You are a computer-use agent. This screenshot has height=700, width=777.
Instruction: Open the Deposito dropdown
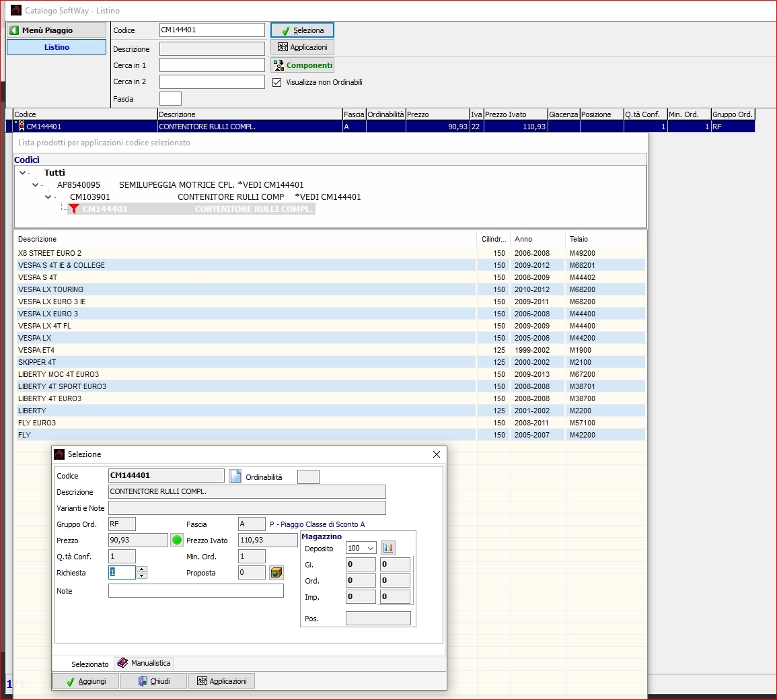tap(370, 548)
